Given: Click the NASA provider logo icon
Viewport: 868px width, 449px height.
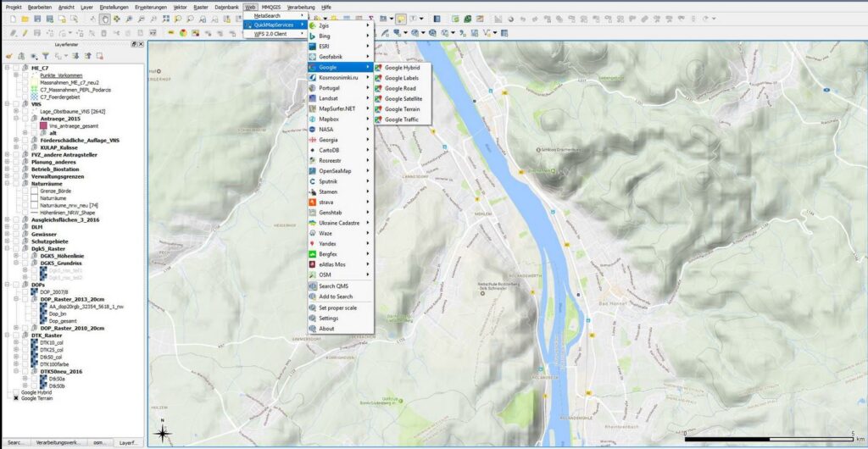Looking at the screenshot, I should pos(314,130).
